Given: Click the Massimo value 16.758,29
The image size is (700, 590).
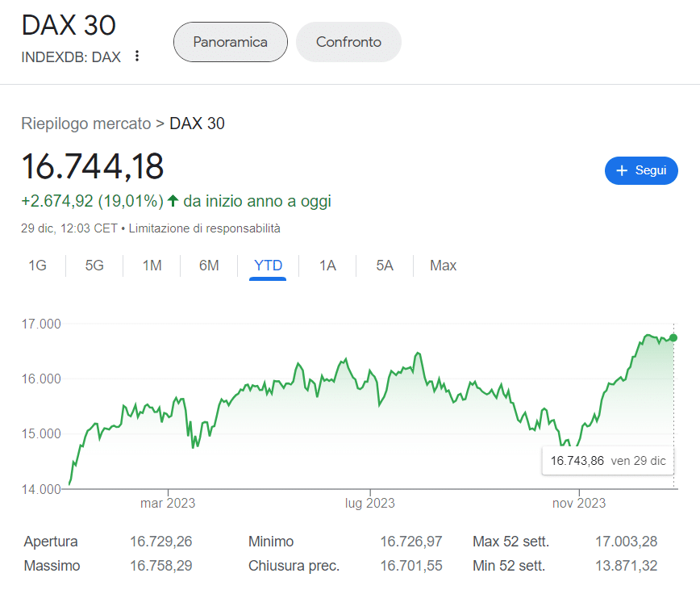Looking at the screenshot, I should tap(160, 566).
